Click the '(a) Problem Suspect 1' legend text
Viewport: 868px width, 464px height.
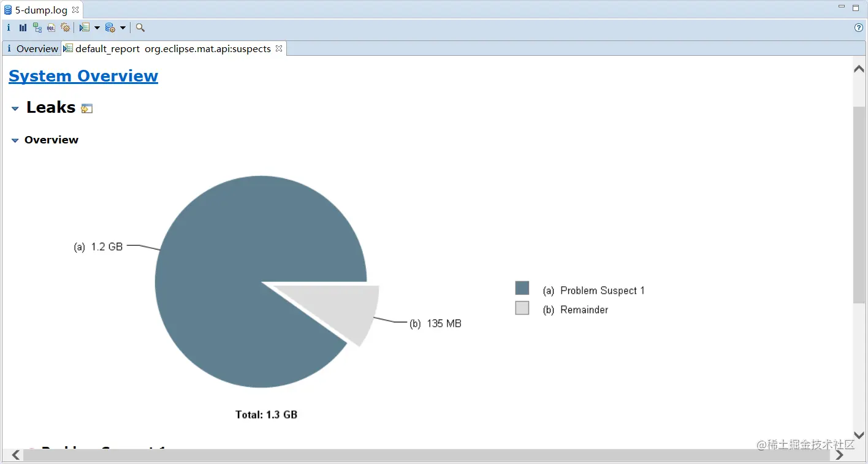(593, 291)
